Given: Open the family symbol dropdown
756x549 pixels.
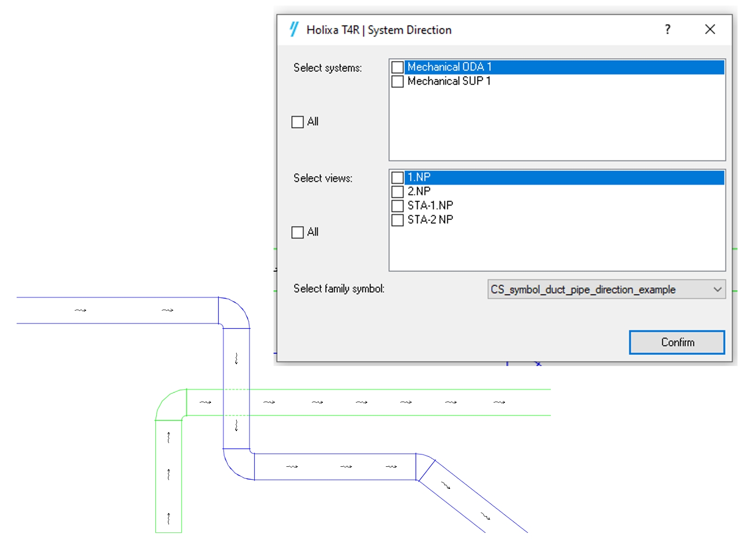Looking at the screenshot, I should tap(601, 290).
